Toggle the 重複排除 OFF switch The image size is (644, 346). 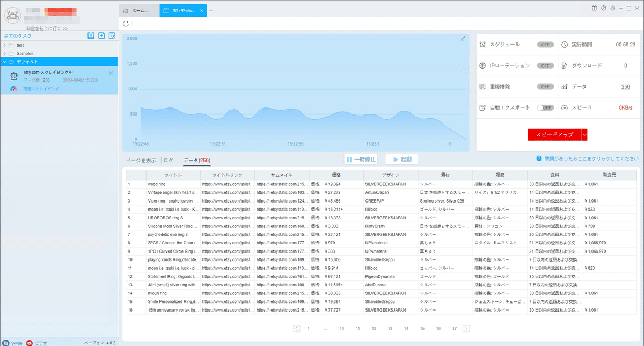(x=545, y=86)
